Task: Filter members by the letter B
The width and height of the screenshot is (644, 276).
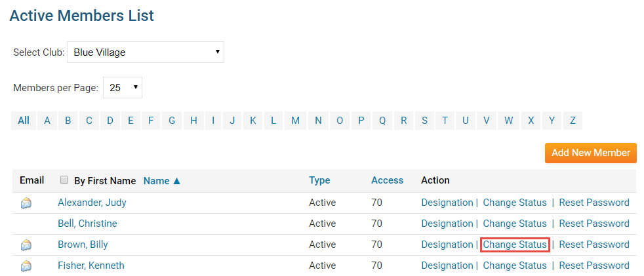Action: click(68, 121)
